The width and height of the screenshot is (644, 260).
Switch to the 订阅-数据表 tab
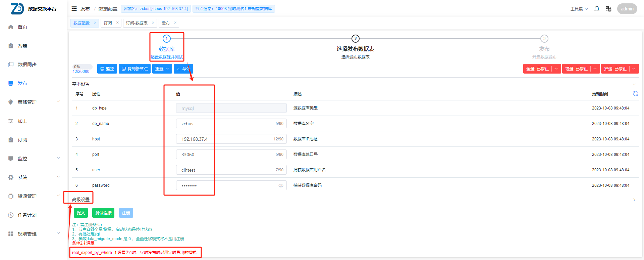pyautogui.click(x=137, y=23)
